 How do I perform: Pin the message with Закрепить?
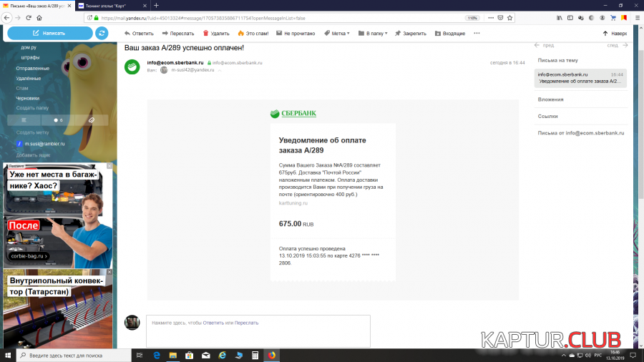(x=410, y=33)
